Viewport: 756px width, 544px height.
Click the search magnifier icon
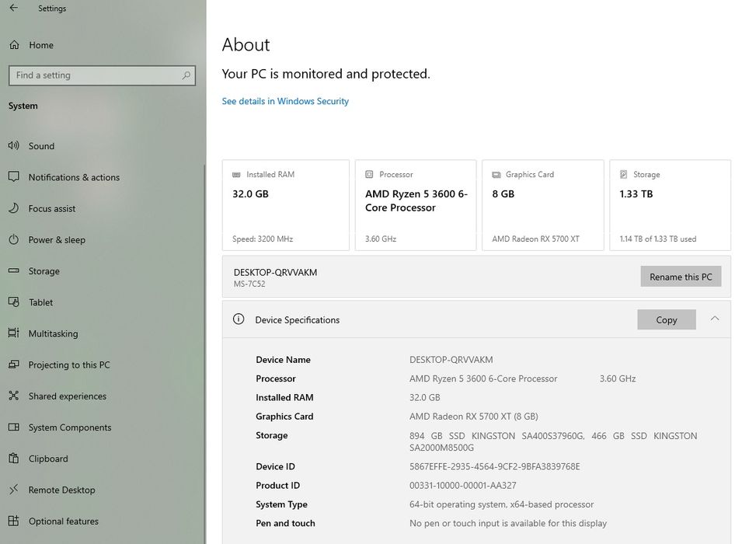(186, 75)
